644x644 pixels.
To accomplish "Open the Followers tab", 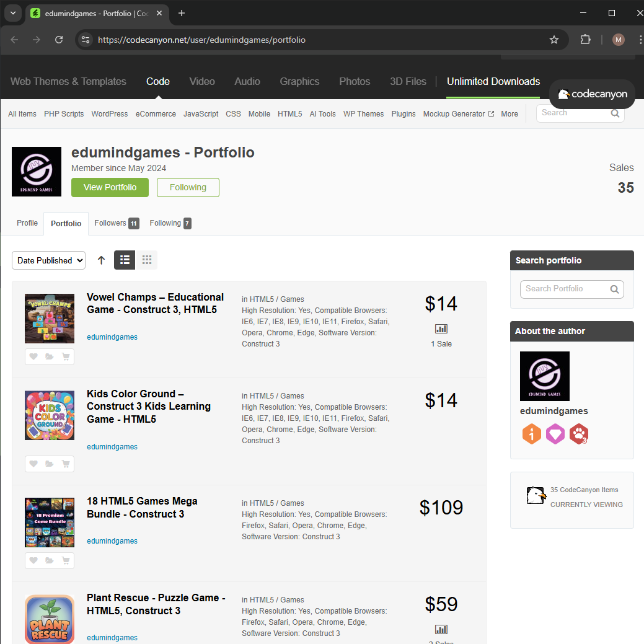I will (x=117, y=223).
